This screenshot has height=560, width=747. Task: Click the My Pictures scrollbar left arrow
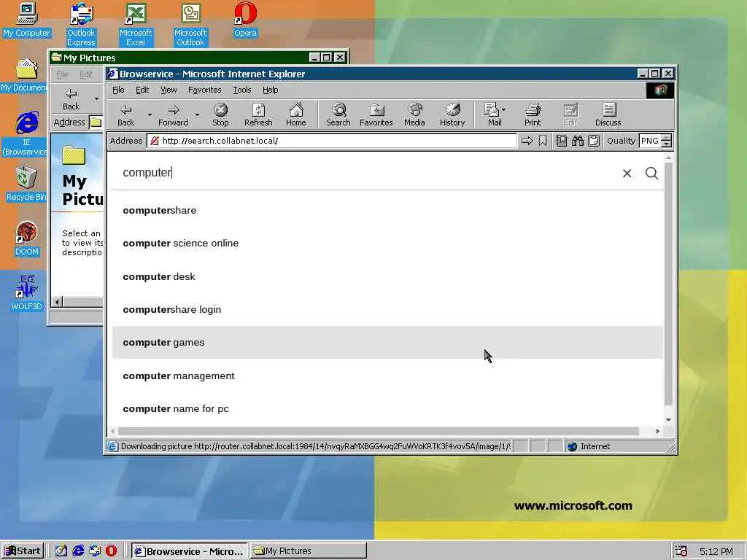[x=58, y=302]
